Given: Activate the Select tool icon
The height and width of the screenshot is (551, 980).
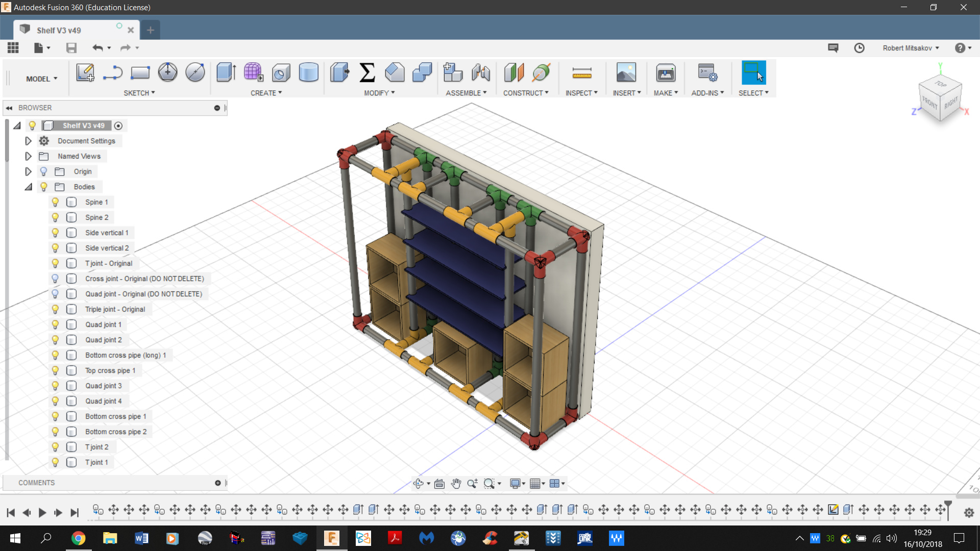Looking at the screenshot, I should pyautogui.click(x=753, y=72).
